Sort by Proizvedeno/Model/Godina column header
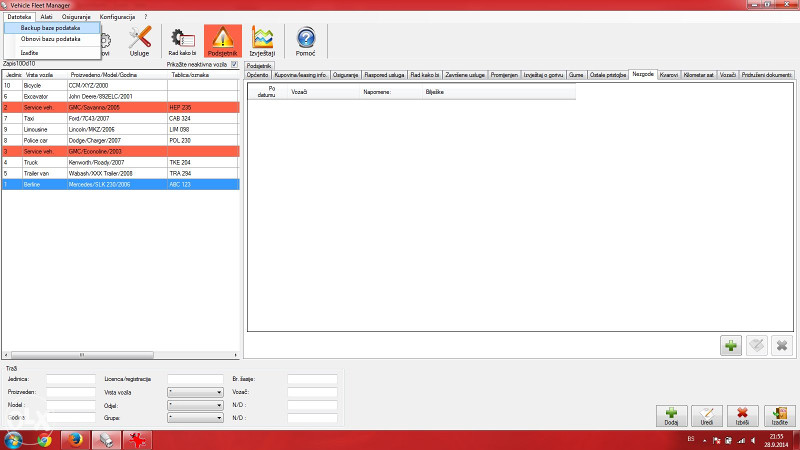Viewport: 800px width, 450px height. click(x=117, y=75)
